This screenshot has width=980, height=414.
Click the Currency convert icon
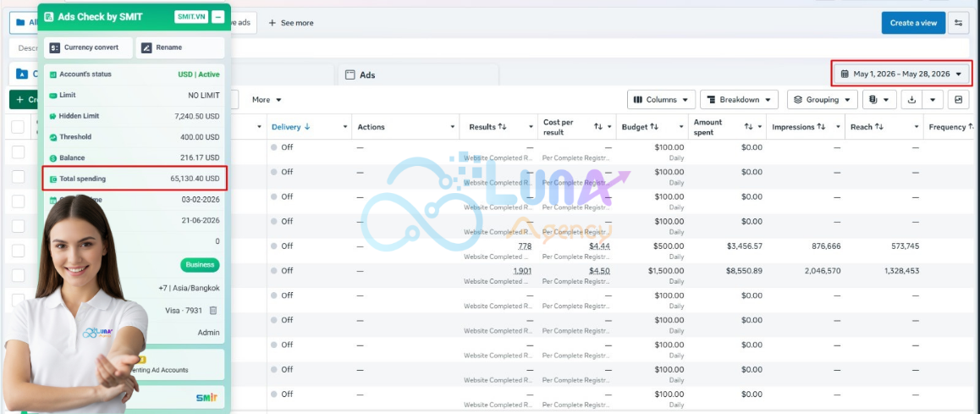[55, 47]
